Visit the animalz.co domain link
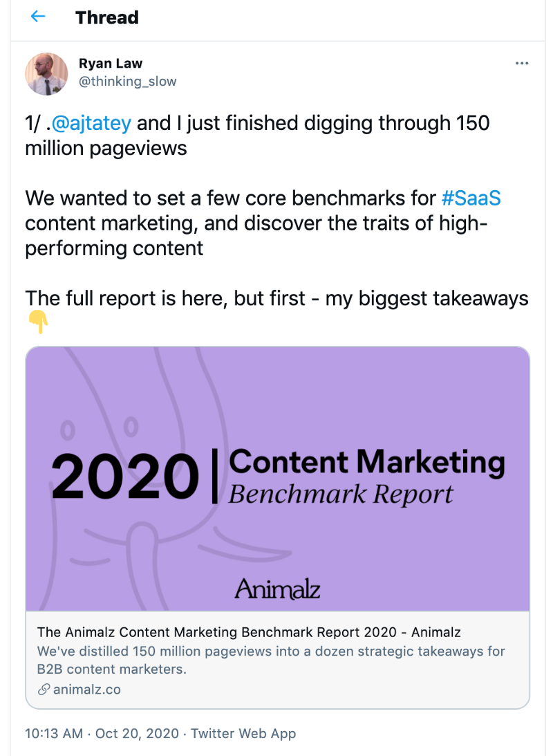 point(86,690)
